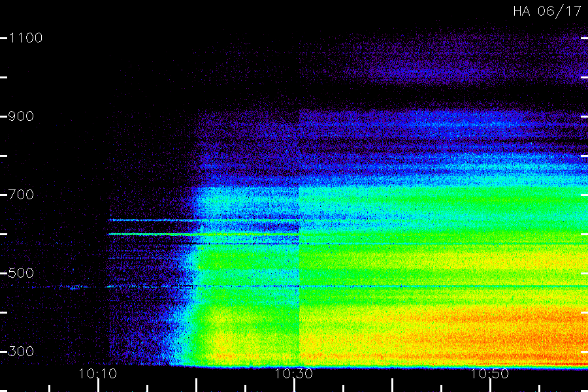The width and height of the screenshot is (588, 392).
Task: Click the 700 frequency axis label
Action: coord(21,195)
